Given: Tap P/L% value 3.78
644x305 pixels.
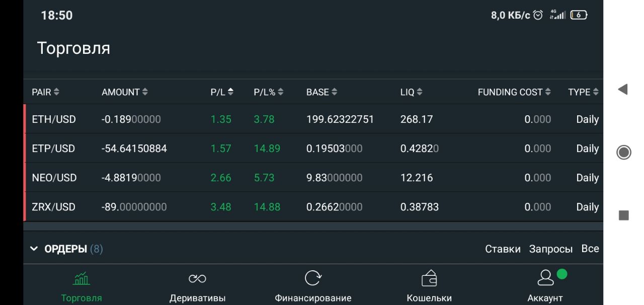Looking at the screenshot, I should click(x=264, y=119).
